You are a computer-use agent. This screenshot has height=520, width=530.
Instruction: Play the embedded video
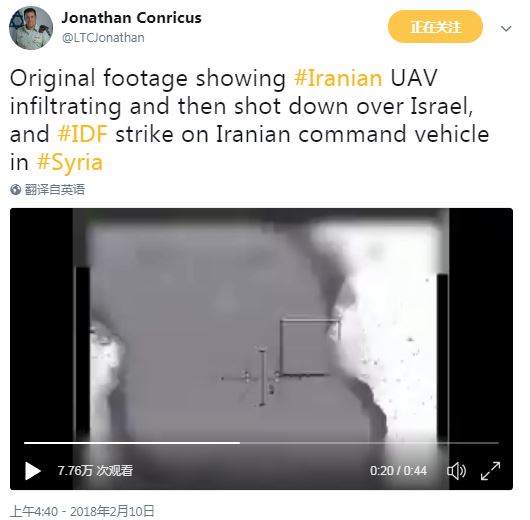click(x=33, y=471)
